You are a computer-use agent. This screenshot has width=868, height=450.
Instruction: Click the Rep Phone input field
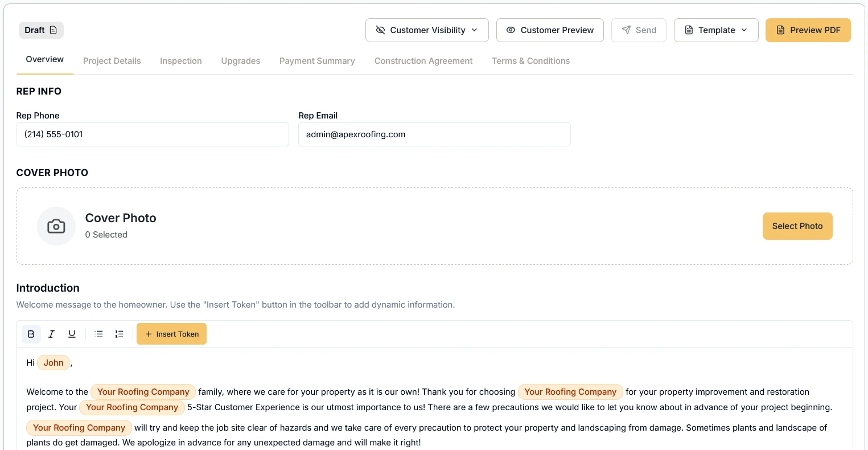pyautogui.click(x=153, y=134)
